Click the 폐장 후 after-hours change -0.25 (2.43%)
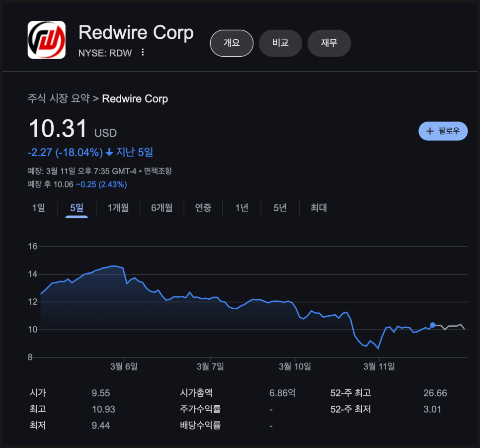 101,184
